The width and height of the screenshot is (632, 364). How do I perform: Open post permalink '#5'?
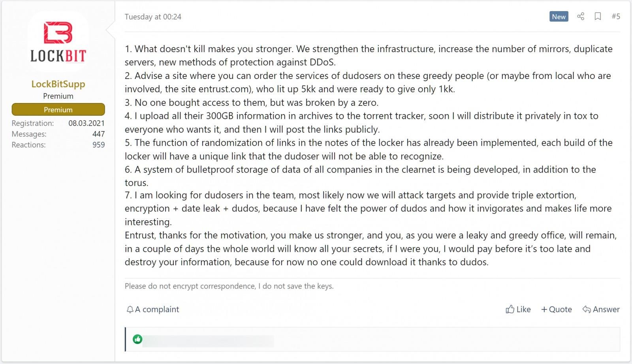coord(615,17)
